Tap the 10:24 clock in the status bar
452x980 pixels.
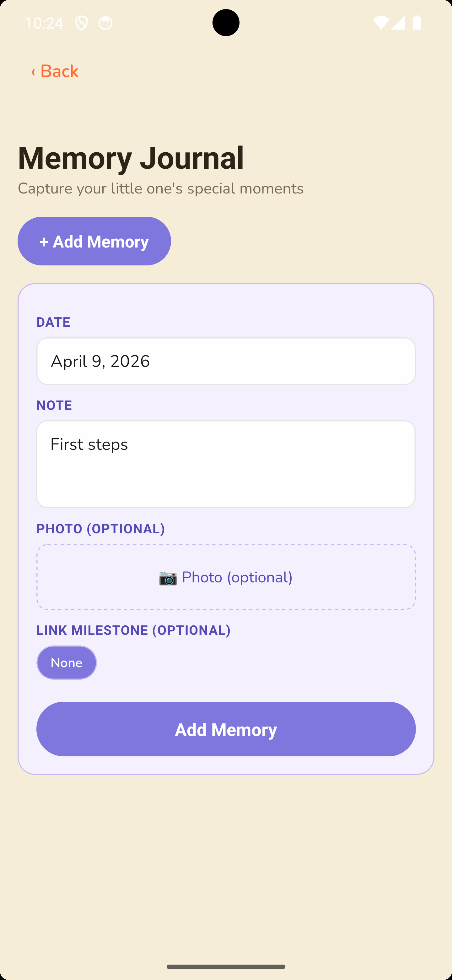point(44,23)
